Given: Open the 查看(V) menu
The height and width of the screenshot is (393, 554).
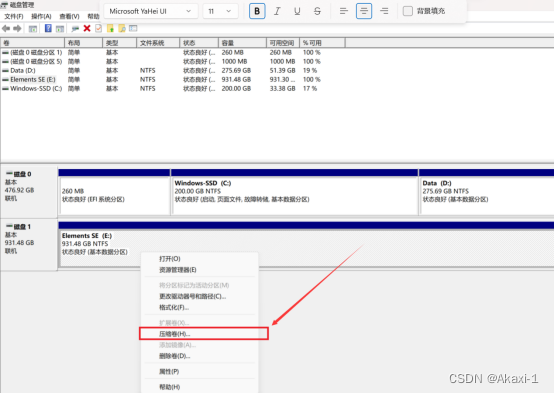Looking at the screenshot, I should (x=69, y=16).
